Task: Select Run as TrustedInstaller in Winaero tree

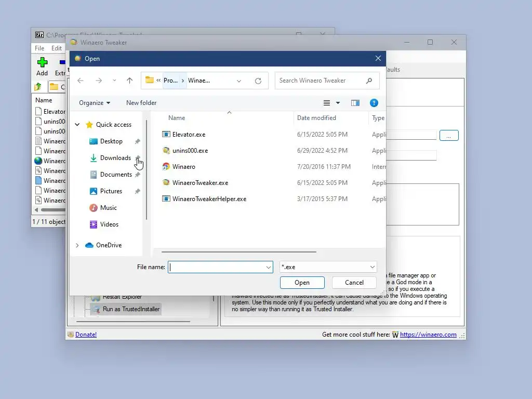Action: coord(131,309)
